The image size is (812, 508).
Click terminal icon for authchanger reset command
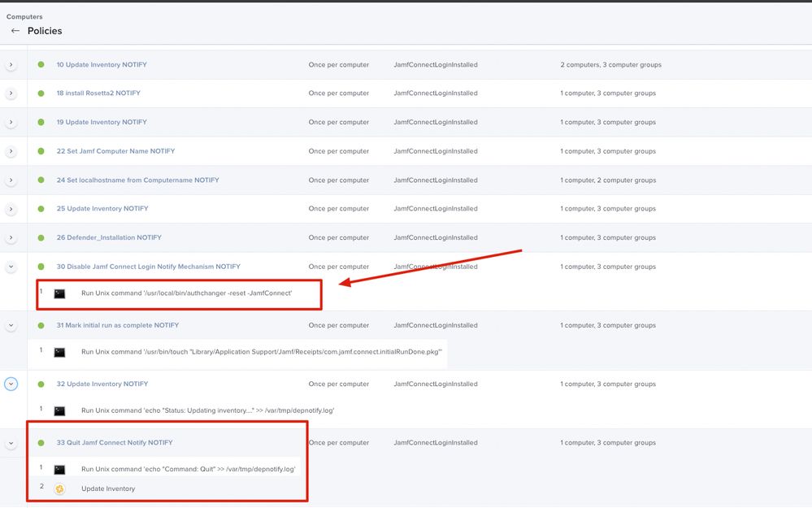point(59,293)
